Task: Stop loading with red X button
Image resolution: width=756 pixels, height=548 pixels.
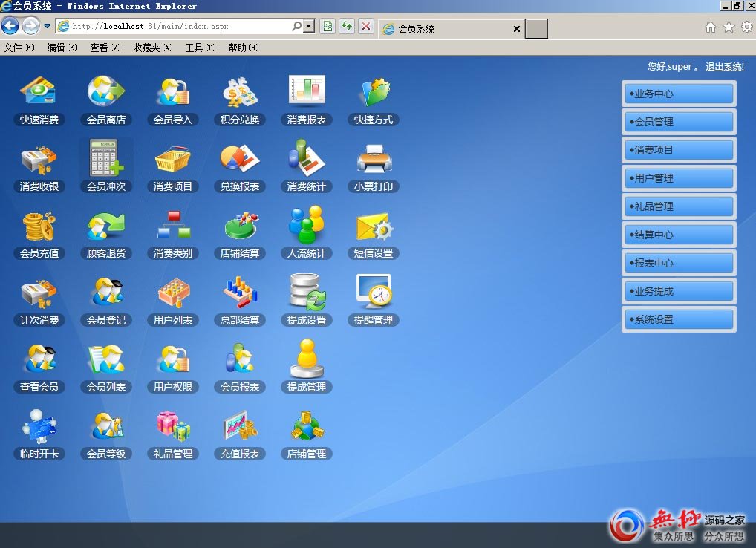Action: pyautogui.click(x=366, y=26)
